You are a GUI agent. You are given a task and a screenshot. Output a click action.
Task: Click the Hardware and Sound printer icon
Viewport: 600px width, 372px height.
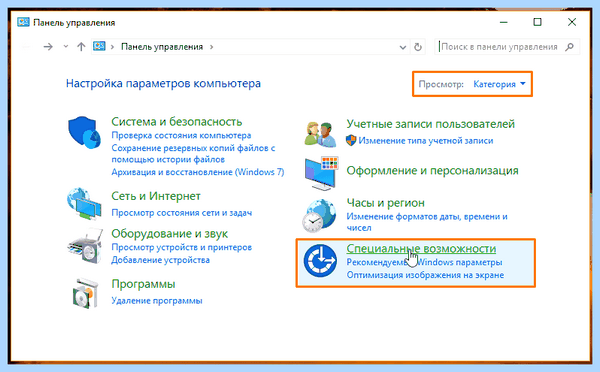coord(85,246)
